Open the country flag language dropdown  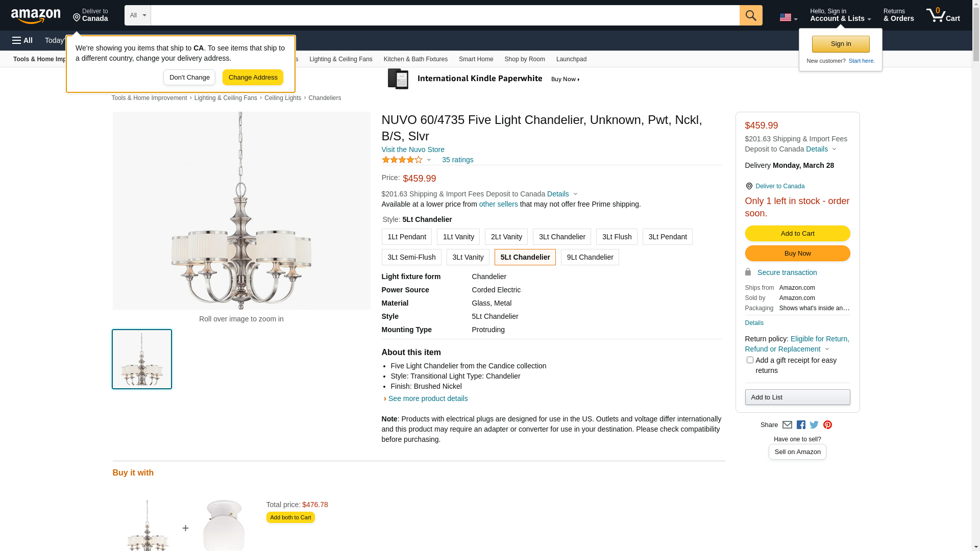click(788, 17)
